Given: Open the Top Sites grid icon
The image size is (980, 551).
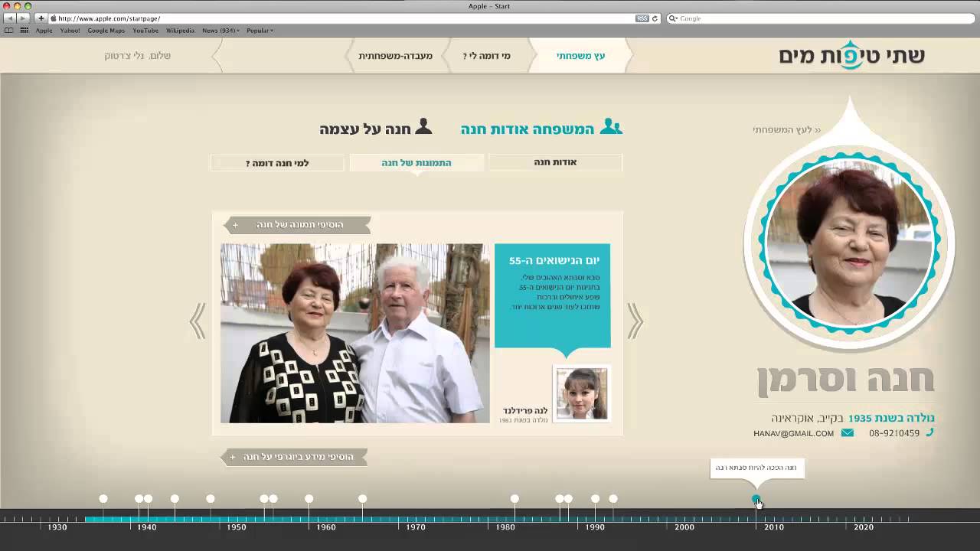Looking at the screenshot, I should point(24,31).
